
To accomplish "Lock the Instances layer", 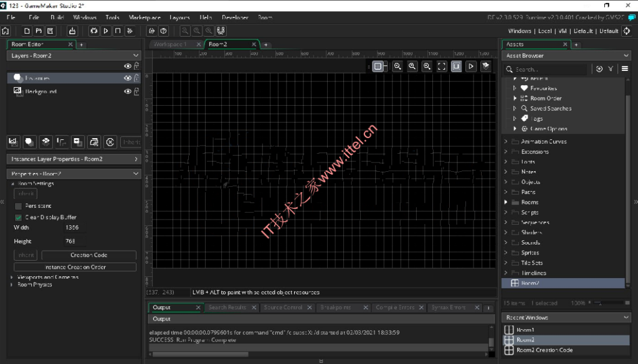I will pos(136,78).
